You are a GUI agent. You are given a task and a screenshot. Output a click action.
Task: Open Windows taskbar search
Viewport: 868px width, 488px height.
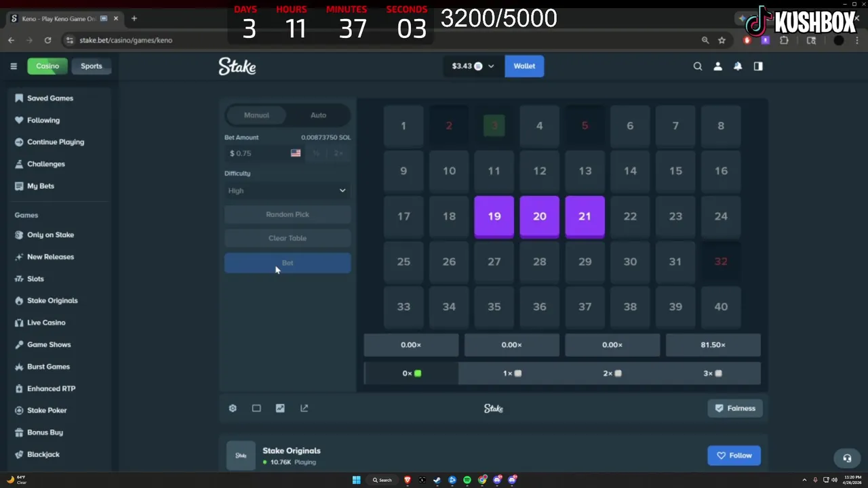point(382,480)
